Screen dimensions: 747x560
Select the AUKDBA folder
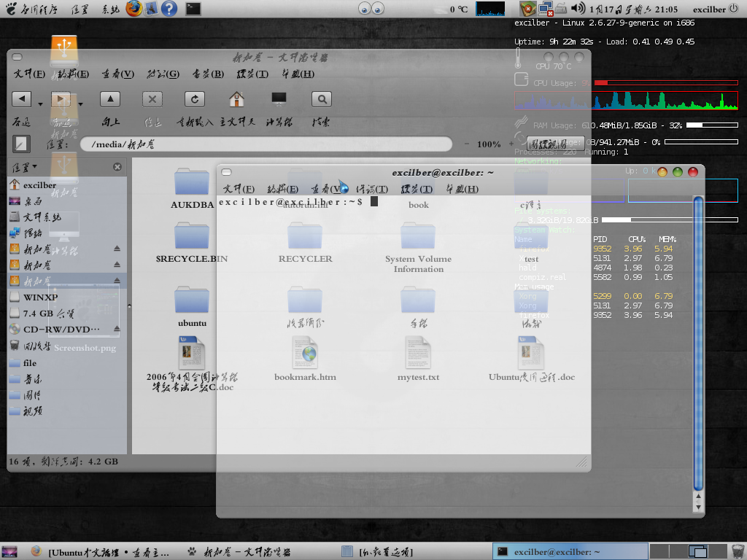coord(192,188)
